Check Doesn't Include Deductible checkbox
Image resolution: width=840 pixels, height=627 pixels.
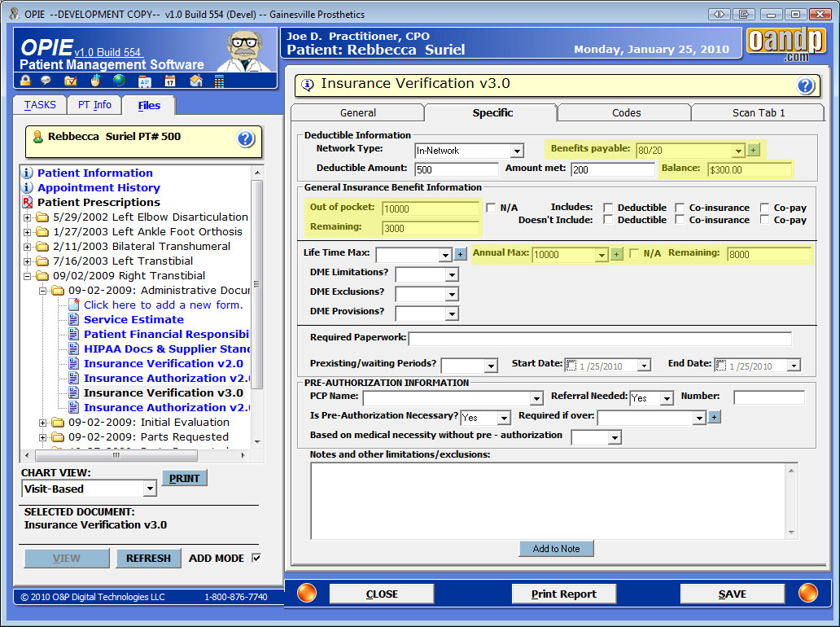608,220
